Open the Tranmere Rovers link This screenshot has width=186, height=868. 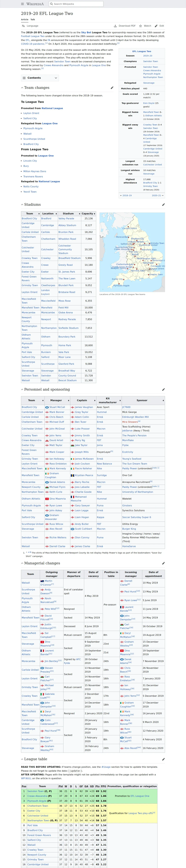pos(33,176)
